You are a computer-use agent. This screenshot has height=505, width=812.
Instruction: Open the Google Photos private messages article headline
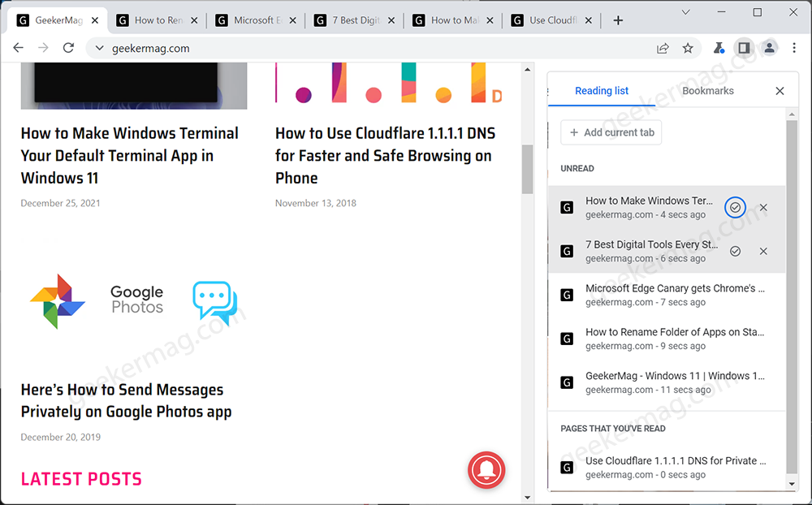[x=127, y=400]
